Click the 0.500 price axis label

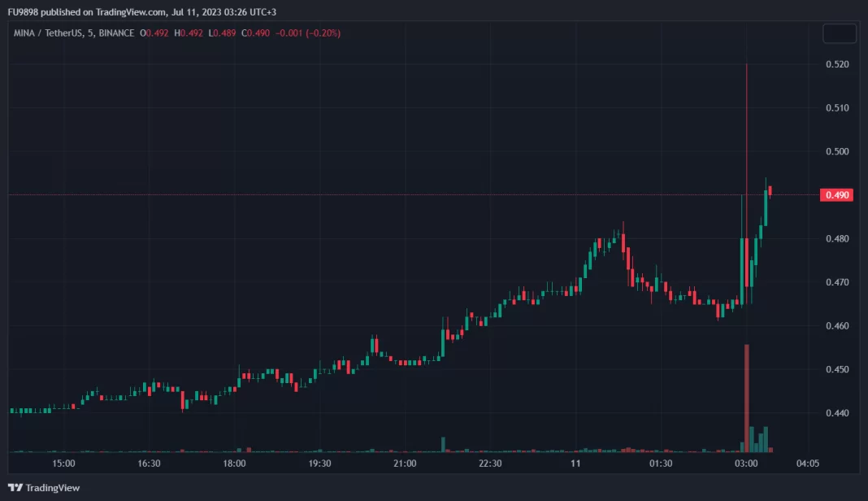pyautogui.click(x=836, y=152)
